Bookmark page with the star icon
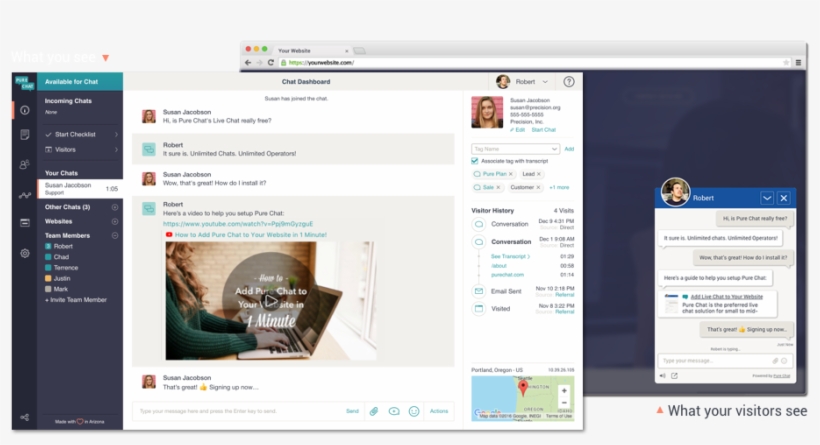The width and height of the screenshot is (820, 445). (786, 62)
